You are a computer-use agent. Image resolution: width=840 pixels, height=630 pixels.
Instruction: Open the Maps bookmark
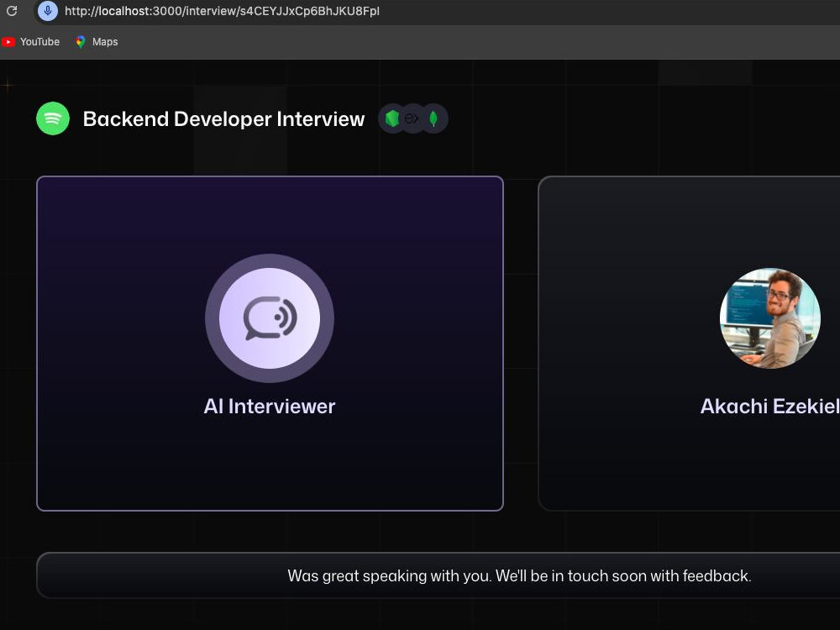(97, 42)
